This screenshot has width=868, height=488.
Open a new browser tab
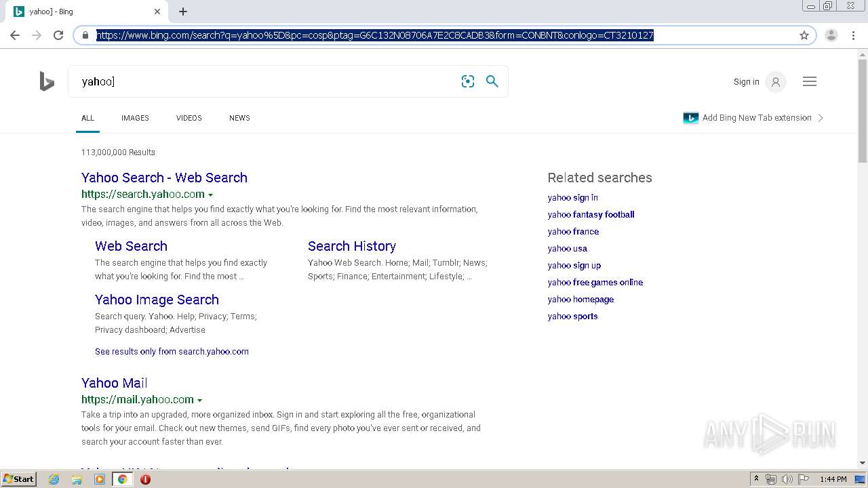point(183,12)
